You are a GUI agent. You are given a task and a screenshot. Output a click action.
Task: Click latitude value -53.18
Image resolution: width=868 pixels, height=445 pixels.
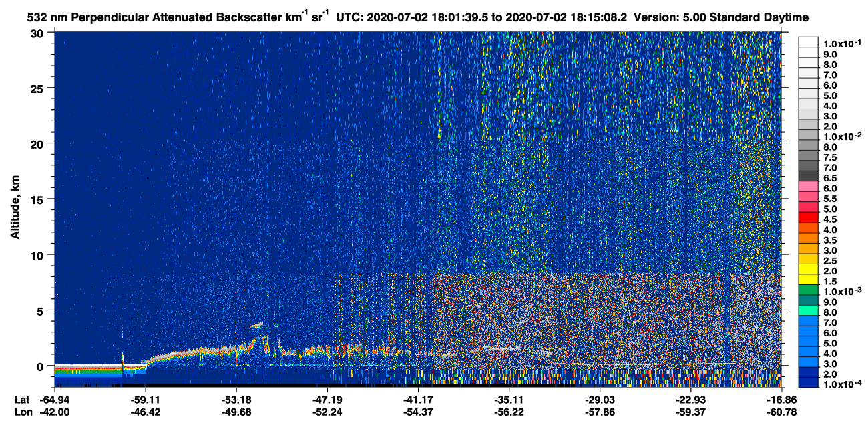(x=236, y=400)
